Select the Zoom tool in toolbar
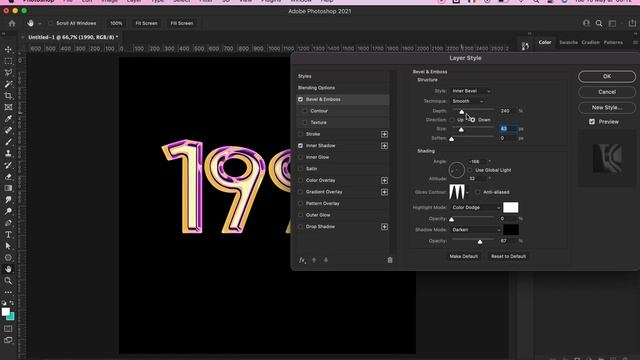The height and width of the screenshot is (360, 640). coord(8,281)
